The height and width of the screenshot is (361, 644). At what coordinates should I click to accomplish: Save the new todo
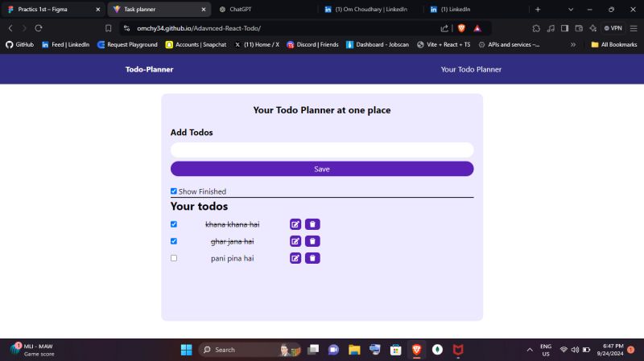(322, 169)
